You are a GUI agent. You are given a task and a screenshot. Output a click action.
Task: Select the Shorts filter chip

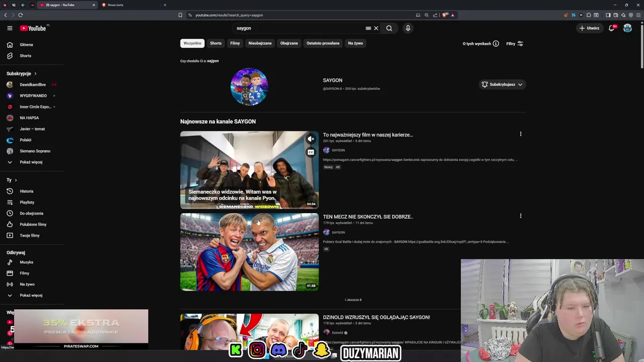(216, 43)
